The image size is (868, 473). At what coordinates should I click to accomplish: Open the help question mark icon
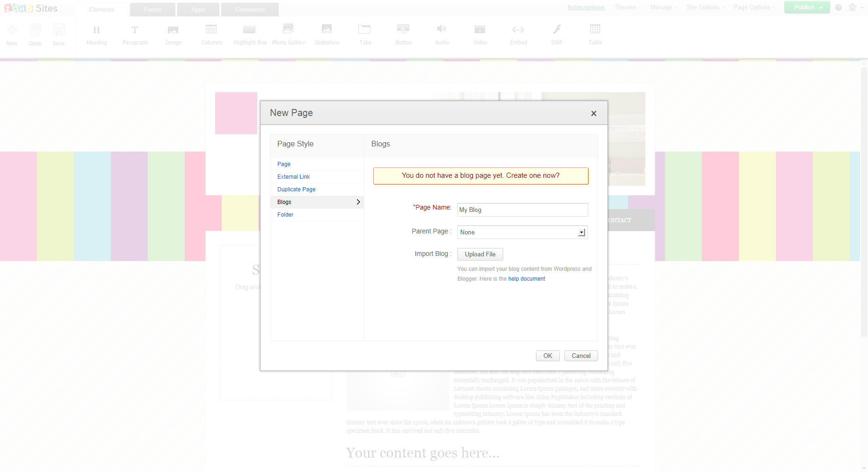tap(839, 7)
